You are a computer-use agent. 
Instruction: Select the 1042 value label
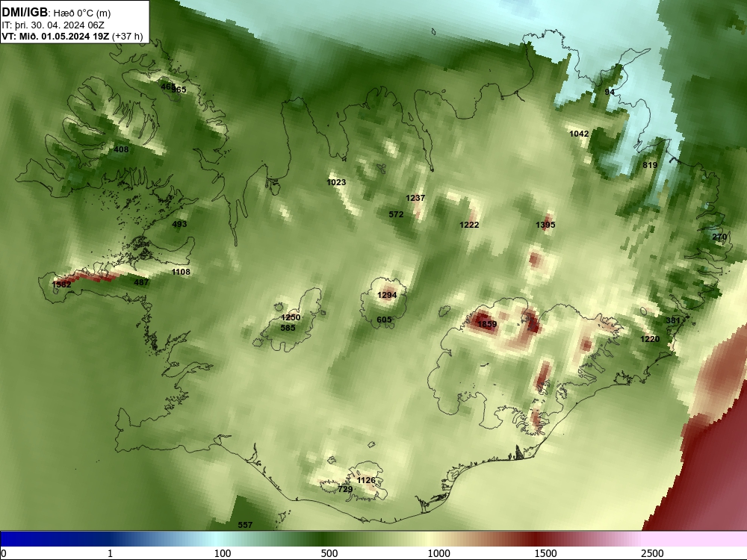click(x=580, y=134)
